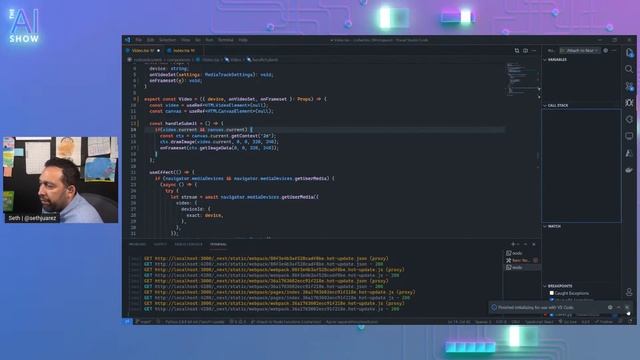Click the line starting with useEffect
Viewport: 640px width, 360px height.
click(x=172, y=172)
